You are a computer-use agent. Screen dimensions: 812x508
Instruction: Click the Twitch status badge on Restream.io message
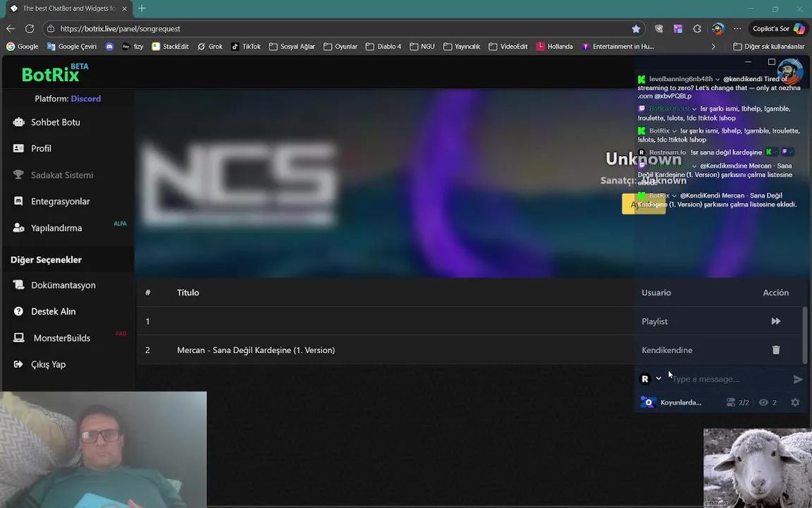[787, 152]
